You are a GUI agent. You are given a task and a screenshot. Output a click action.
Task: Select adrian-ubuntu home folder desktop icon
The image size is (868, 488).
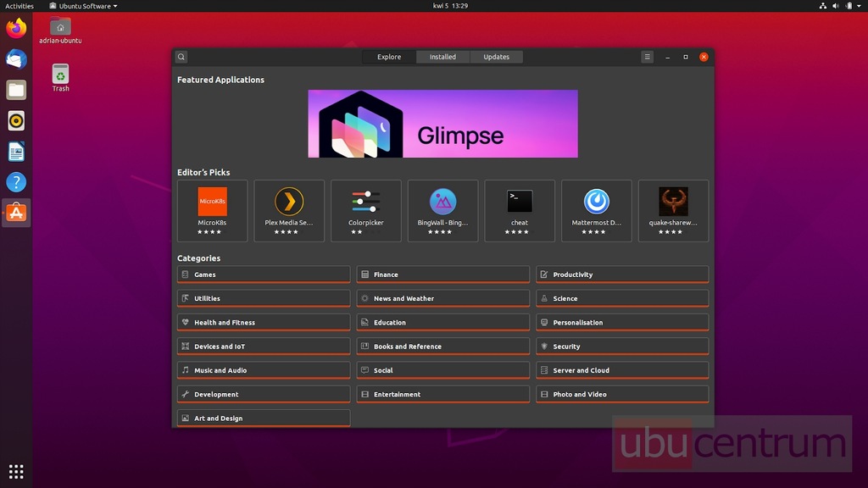[x=60, y=31]
